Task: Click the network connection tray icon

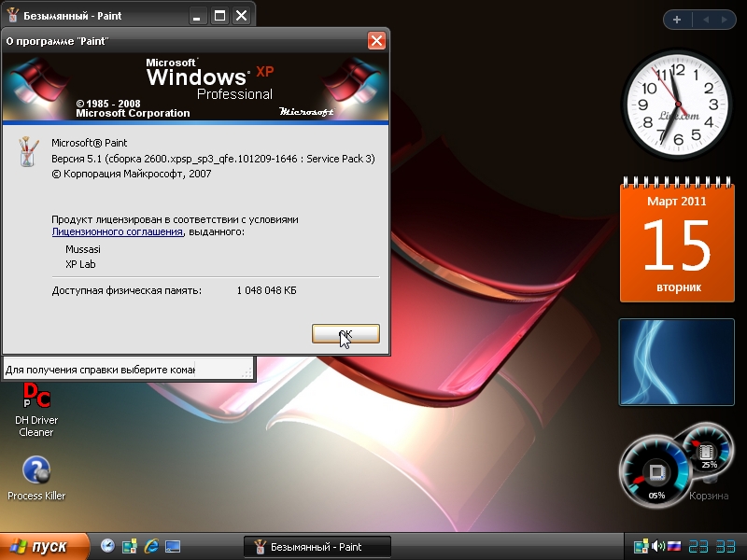Action: pos(641,546)
